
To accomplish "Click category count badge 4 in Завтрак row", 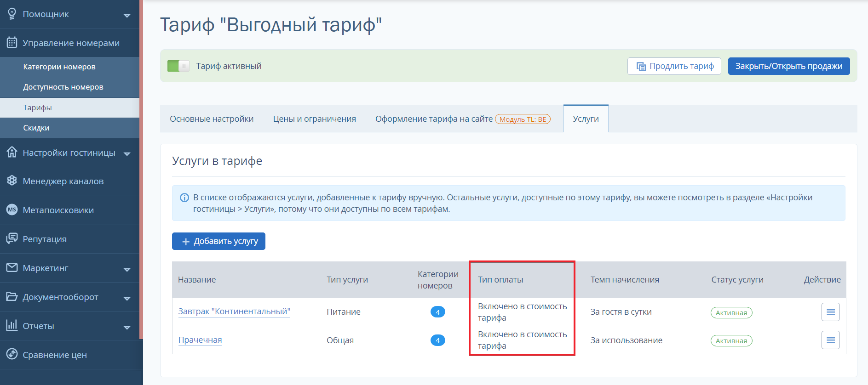I will [437, 312].
